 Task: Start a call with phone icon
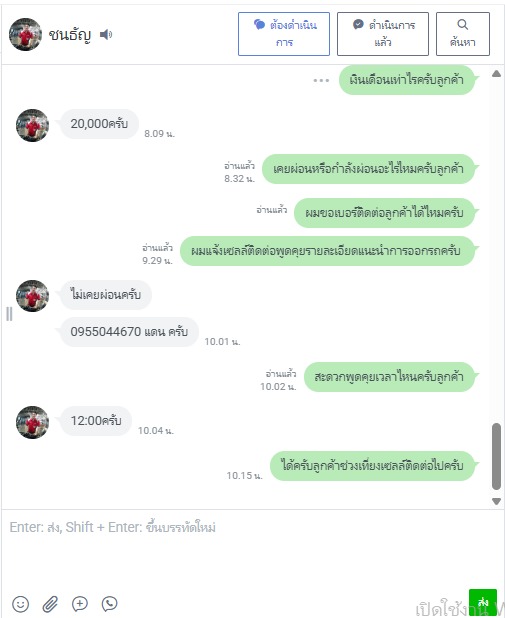(x=109, y=603)
